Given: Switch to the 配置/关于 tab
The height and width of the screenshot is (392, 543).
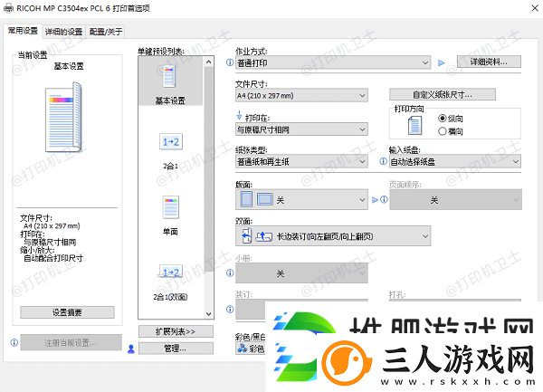Looking at the screenshot, I should coord(106,32).
